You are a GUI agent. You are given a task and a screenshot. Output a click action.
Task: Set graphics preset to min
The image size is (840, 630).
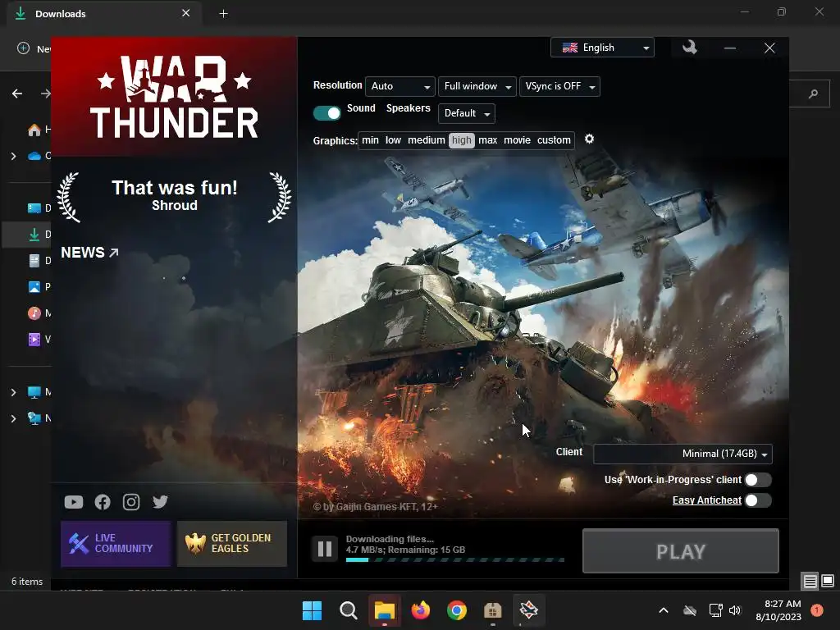(370, 140)
